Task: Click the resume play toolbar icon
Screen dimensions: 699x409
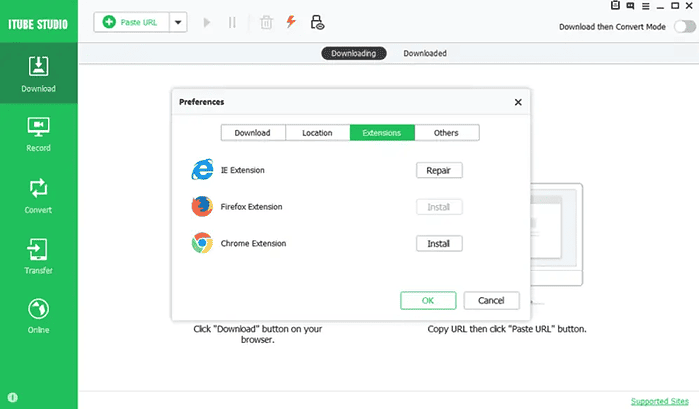Action: 206,22
